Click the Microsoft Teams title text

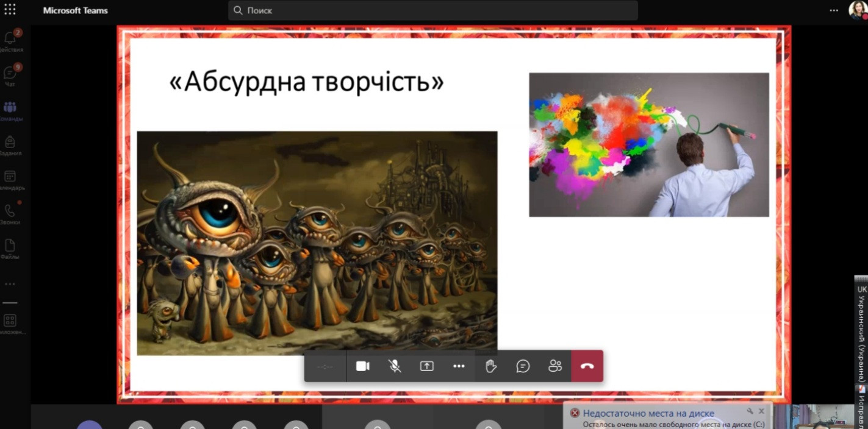click(x=76, y=10)
